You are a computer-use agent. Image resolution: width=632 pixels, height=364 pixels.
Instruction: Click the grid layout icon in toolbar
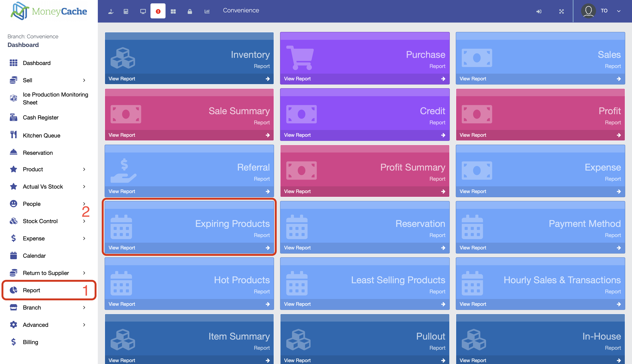click(x=173, y=11)
